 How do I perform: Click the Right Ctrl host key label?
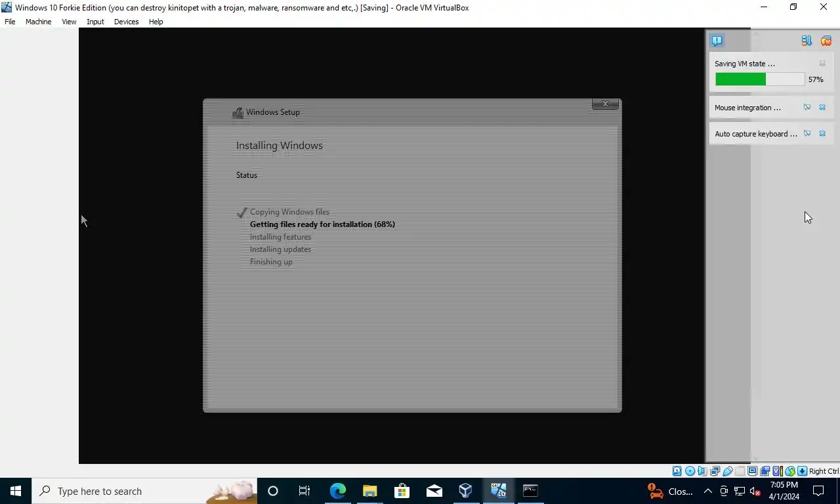824,471
